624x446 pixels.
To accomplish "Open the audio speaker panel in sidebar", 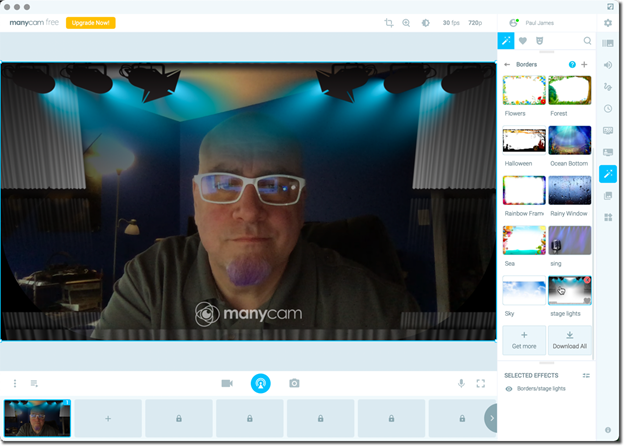I will coord(608,65).
